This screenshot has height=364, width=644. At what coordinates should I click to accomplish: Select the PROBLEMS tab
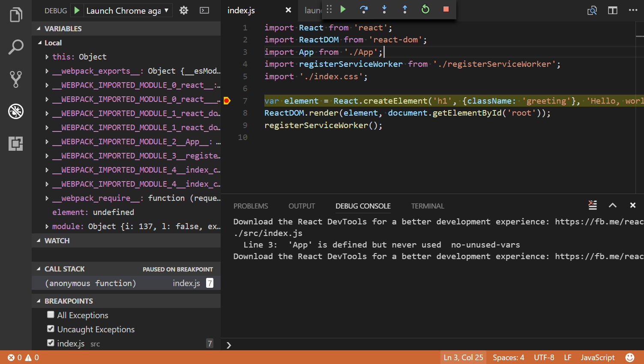(251, 206)
